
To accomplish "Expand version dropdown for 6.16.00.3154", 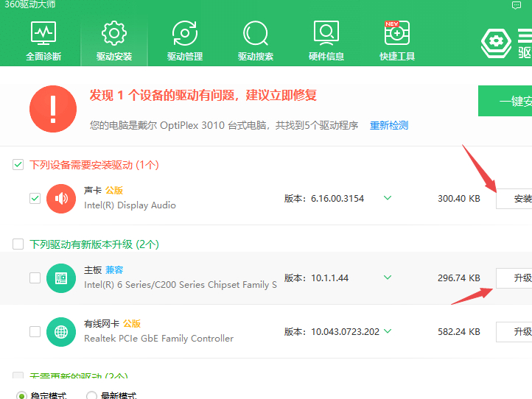I will pos(388,197).
